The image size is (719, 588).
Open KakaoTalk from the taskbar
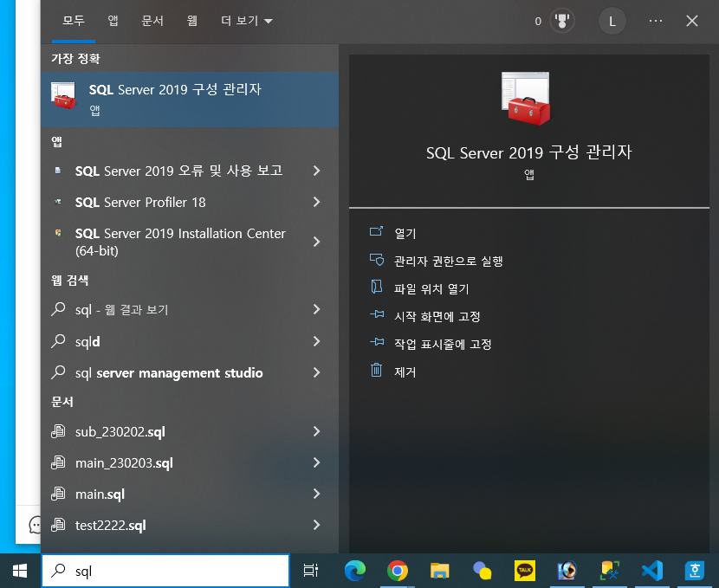[525, 571]
